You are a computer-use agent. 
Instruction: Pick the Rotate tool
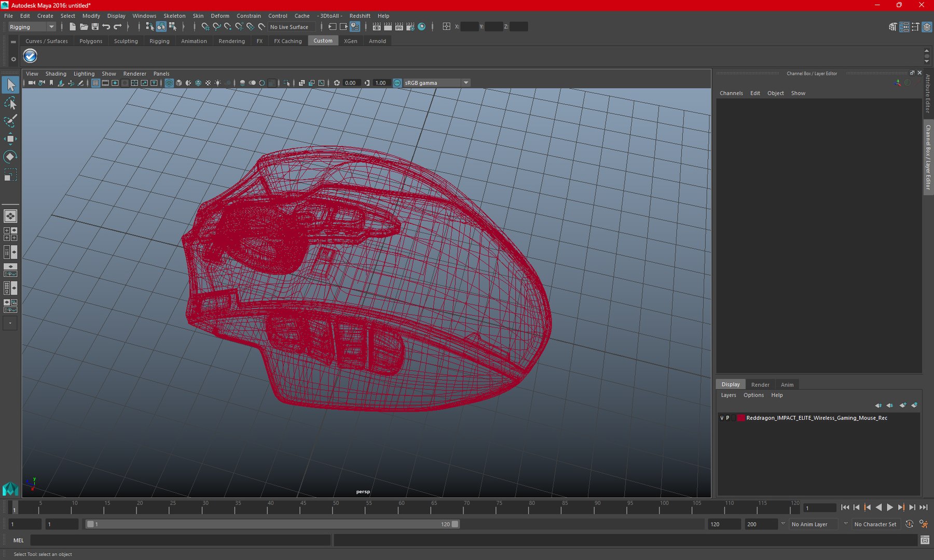pos(10,157)
